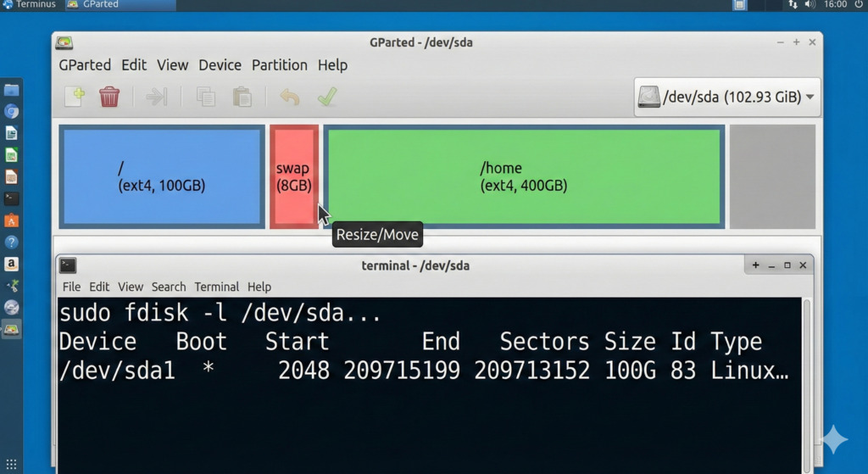Image resolution: width=868 pixels, height=474 pixels.
Task: Click the network connections tray icon
Action: click(x=793, y=4)
